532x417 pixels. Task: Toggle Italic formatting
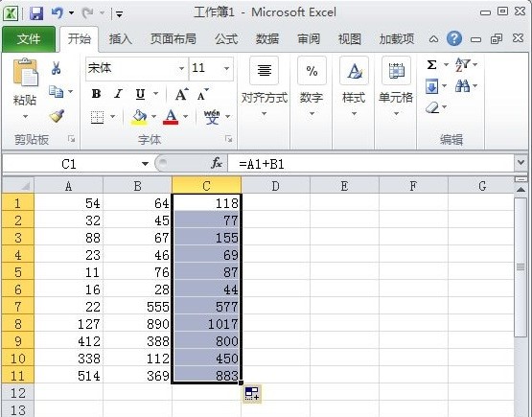point(118,94)
